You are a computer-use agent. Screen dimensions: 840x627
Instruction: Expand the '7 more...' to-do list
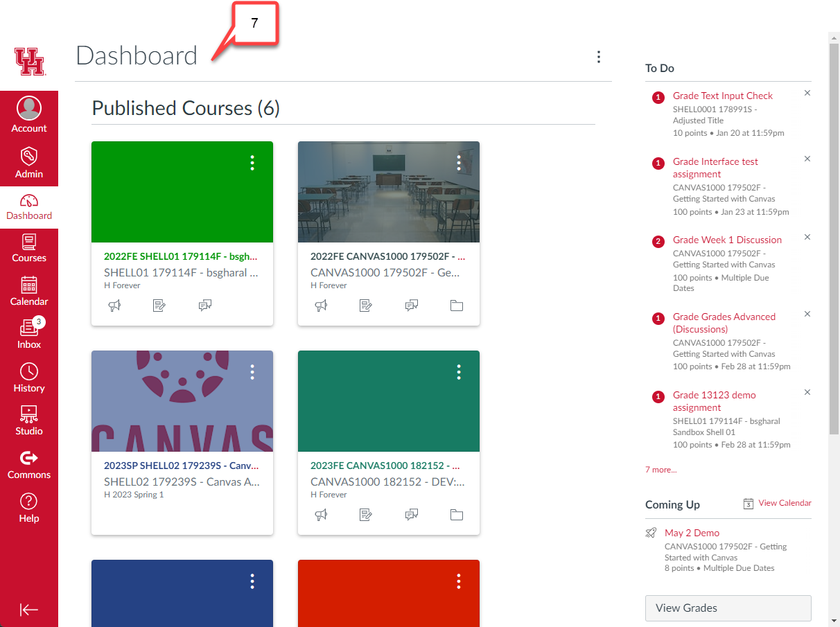pyautogui.click(x=661, y=470)
